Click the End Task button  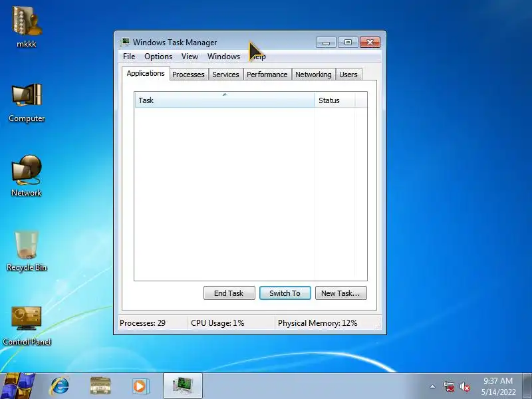[x=229, y=293]
